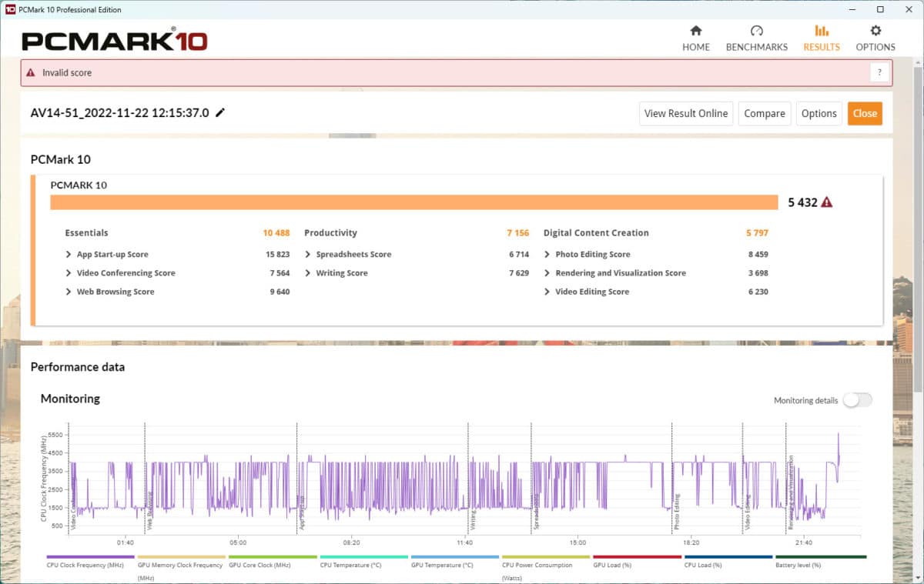Click the Monitoring chart heading
This screenshot has width=924, height=584.
pyautogui.click(x=70, y=399)
